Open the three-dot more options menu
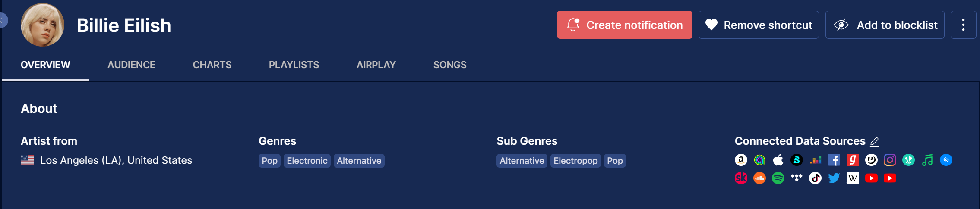Viewport: 980px width, 209px height. 963,25
